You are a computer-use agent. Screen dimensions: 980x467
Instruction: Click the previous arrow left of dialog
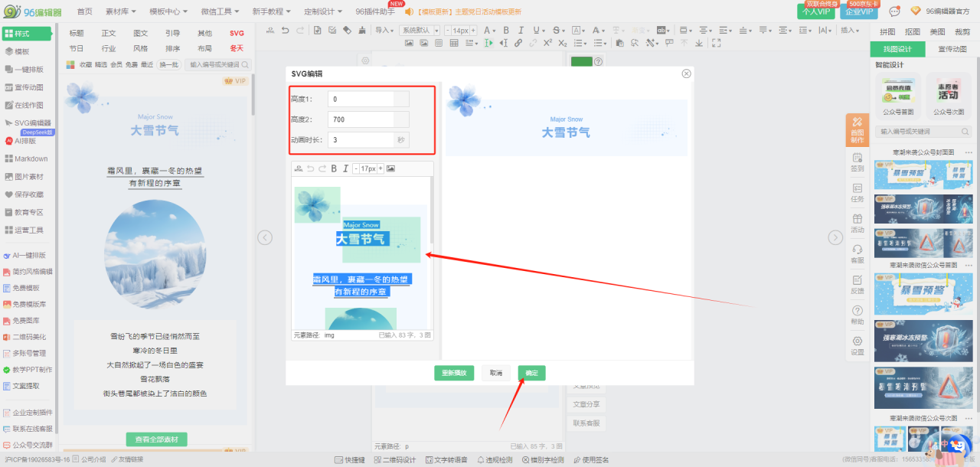pyautogui.click(x=265, y=237)
